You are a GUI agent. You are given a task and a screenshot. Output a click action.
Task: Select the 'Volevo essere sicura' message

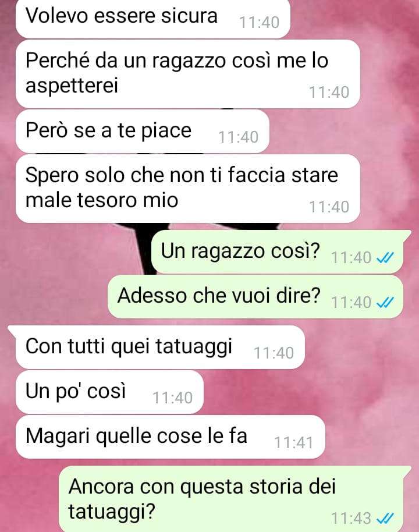tap(152, 17)
